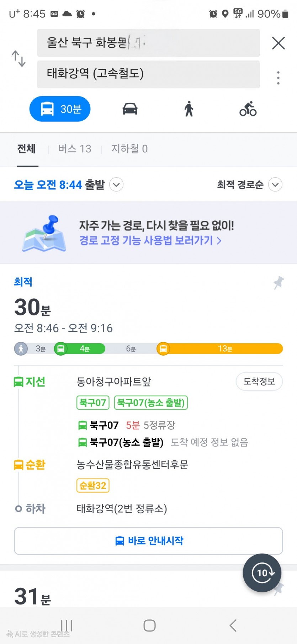297x644 pixels.
Task: Tap the orange 13분 route segment bar
Action: 224,349
